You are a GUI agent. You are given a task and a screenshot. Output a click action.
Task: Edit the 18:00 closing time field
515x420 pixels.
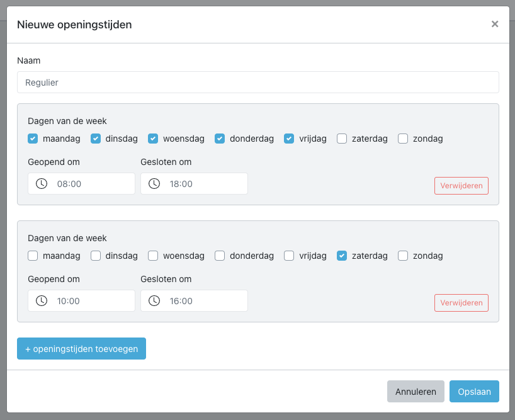(194, 184)
